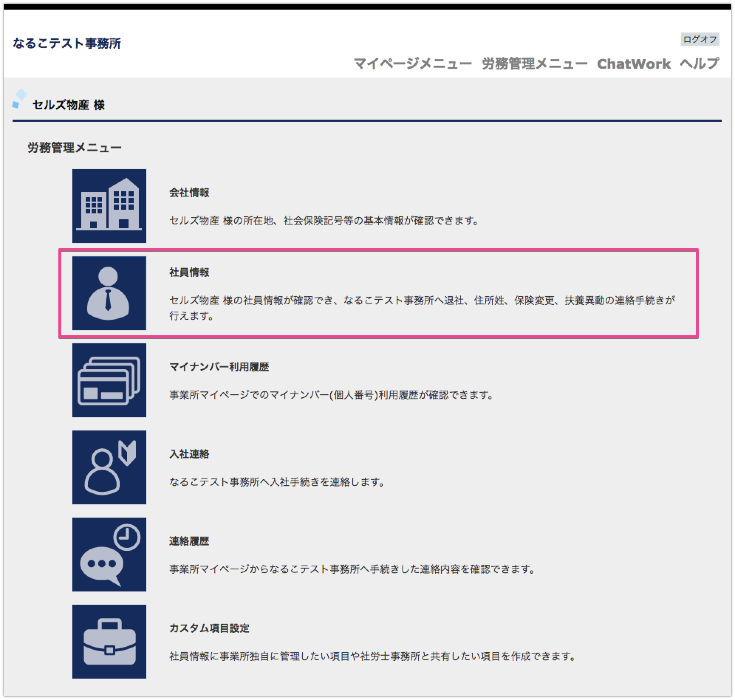This screenshot has width=735, height=700.
Task: Open the カスタム項目設定 briefcase icon
Action: [x=109, y=641]
